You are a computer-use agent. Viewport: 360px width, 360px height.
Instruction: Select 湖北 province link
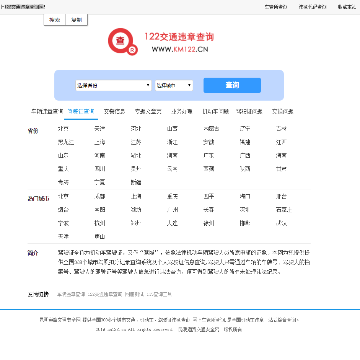pyautogui.click(x=136, y=156)
